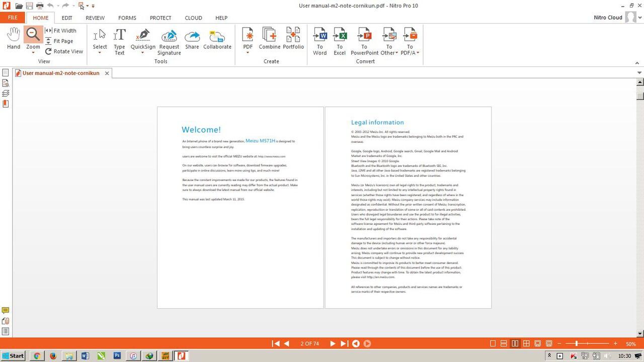Switch to continuous page view layout

tap(504, 343)
